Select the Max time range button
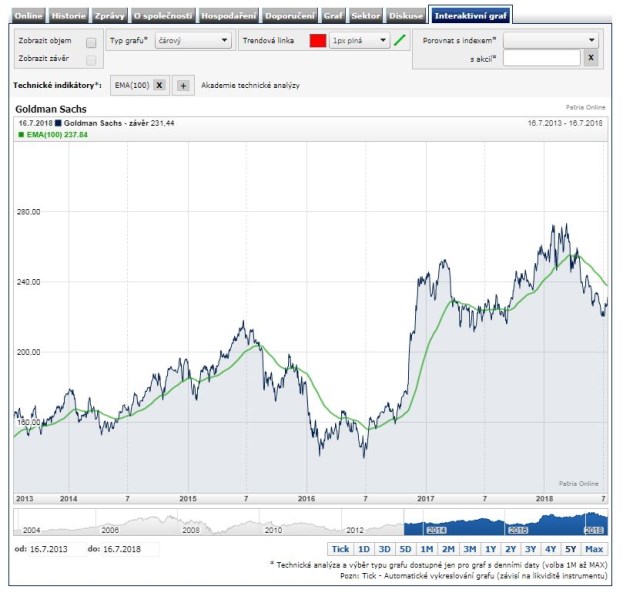 (594, 549)
